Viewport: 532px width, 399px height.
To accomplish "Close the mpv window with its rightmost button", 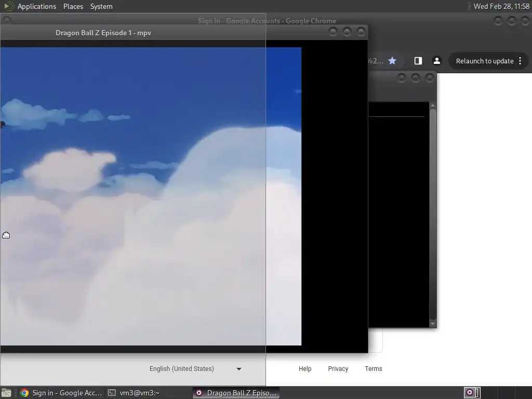I will pyautogui.click(x=361, y=32).
